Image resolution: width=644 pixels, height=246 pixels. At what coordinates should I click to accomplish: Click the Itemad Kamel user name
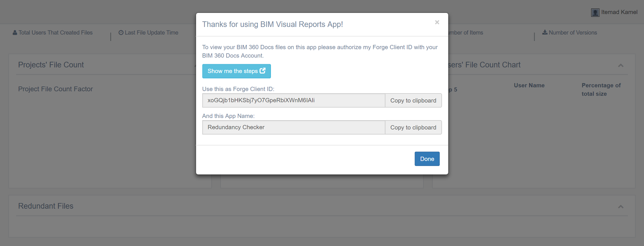point(619,12)
